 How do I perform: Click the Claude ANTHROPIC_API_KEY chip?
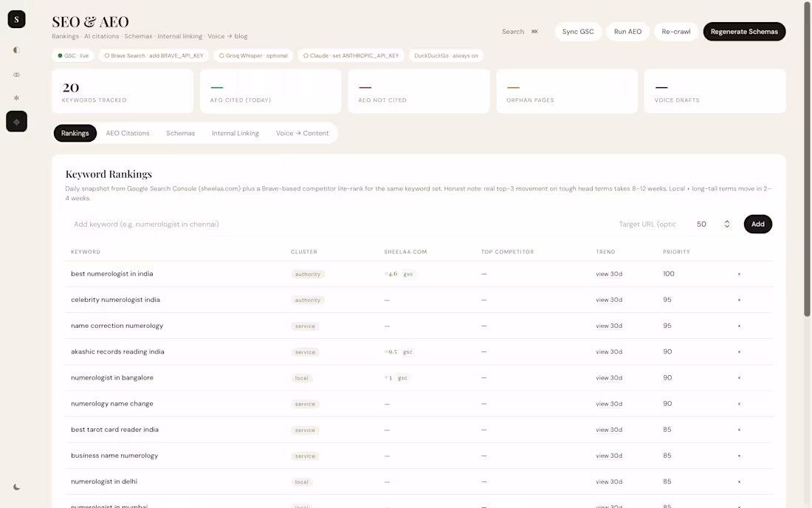coord(351,55)
